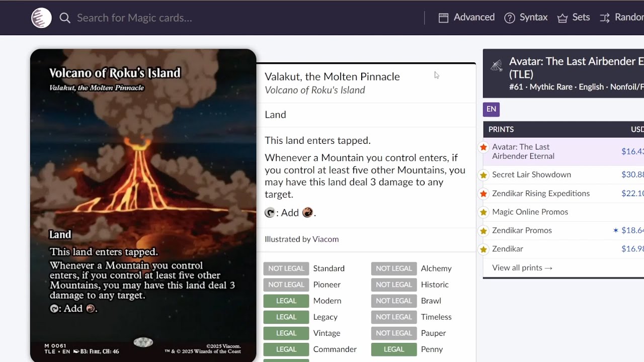Click the star icon beside Zendikar print
The image size is (644, 362).
point(484,249)
